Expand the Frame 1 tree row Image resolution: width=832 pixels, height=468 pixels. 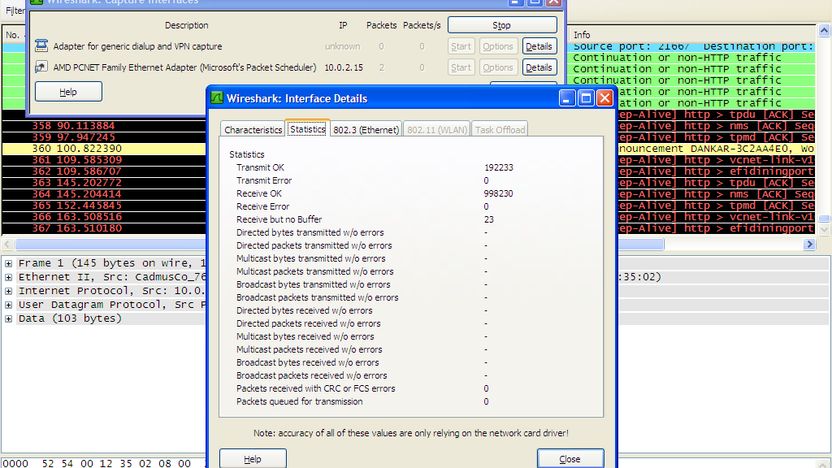click(8, 263)
